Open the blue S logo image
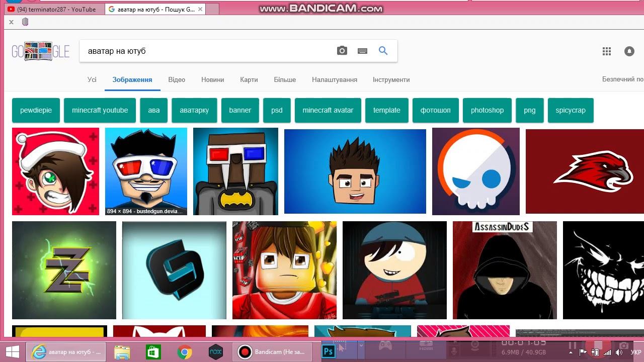The width and height of the screenshot is (644, 362). pos(174,270)
